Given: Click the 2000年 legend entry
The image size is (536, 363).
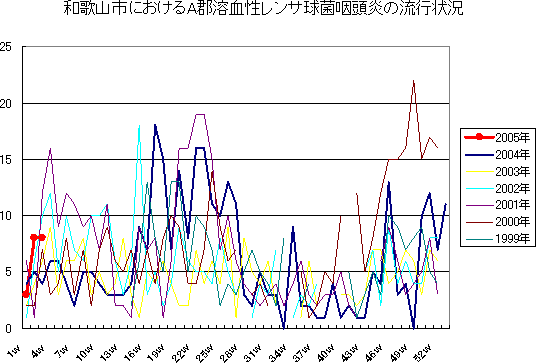Looking at the screenshot, I should click(x=497, y=221).
